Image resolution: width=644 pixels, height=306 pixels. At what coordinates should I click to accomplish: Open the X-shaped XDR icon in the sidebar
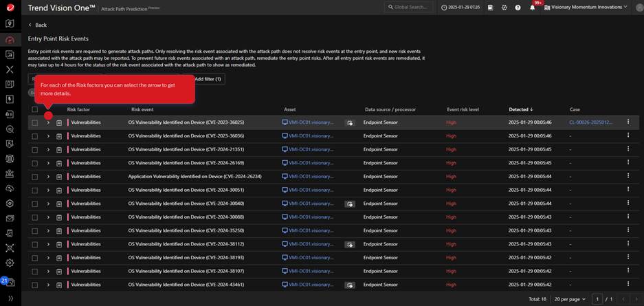10,69
